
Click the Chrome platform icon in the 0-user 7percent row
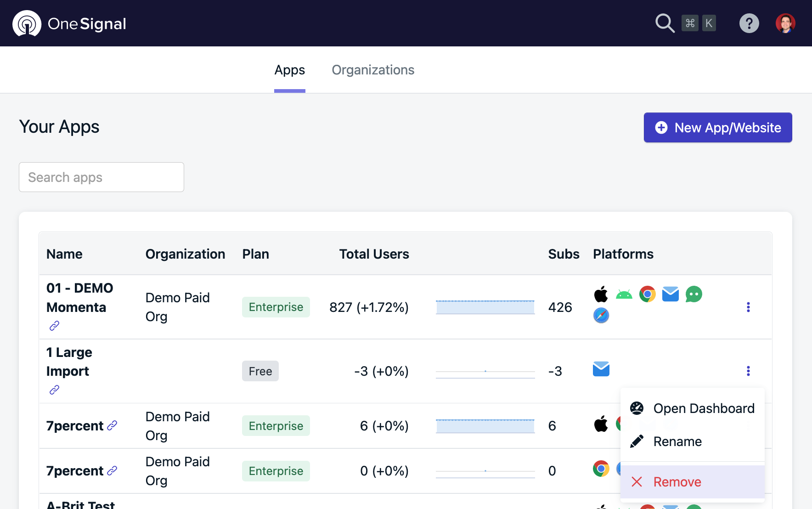(601, 469)
